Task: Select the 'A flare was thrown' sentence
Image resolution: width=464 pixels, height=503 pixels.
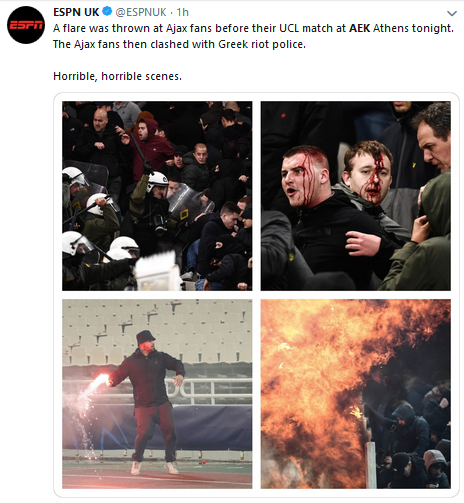Action: (x=253, y=28)
